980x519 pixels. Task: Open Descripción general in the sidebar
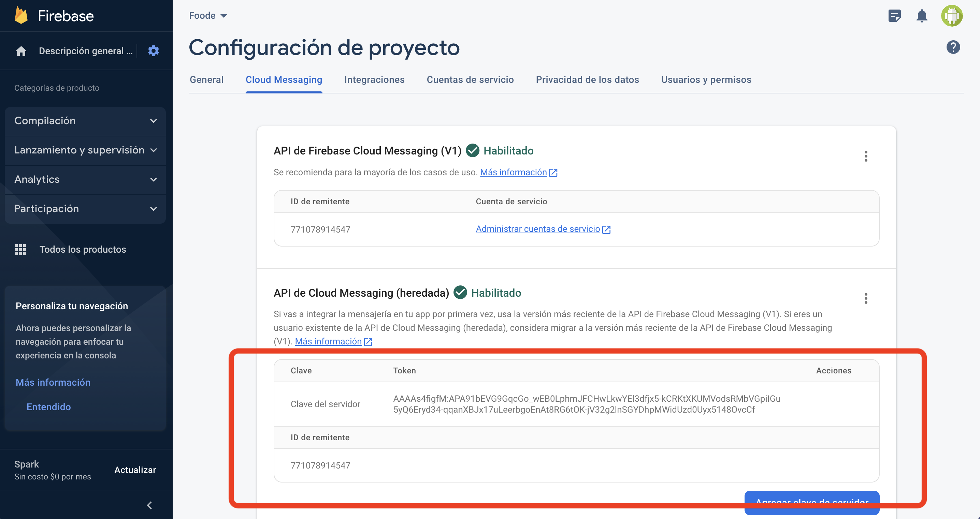86,51
